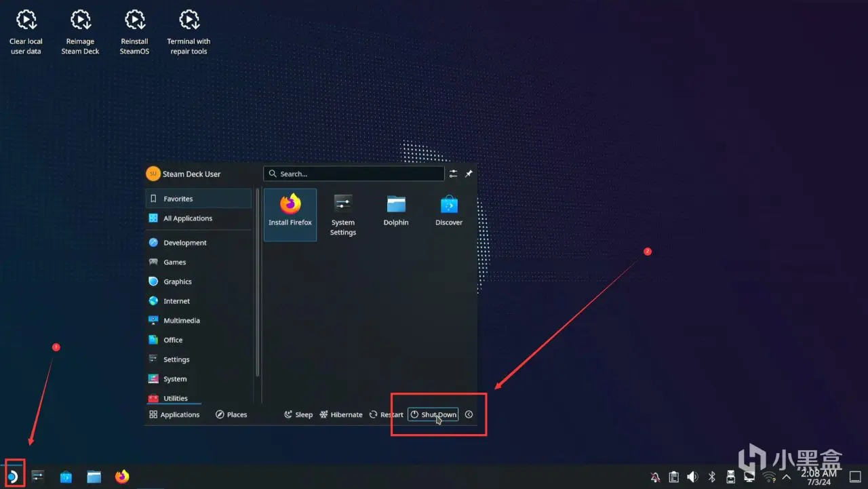The width and height of the screenshot is (868, 489).
Task: Open the Settings category in launcher sidebar
Action: (199, 359)
